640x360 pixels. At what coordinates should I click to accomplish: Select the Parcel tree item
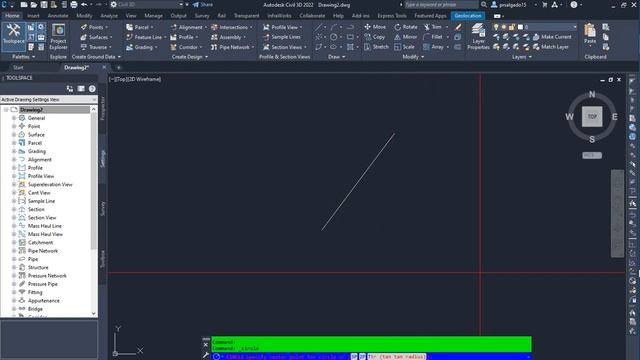pos(35,143)
